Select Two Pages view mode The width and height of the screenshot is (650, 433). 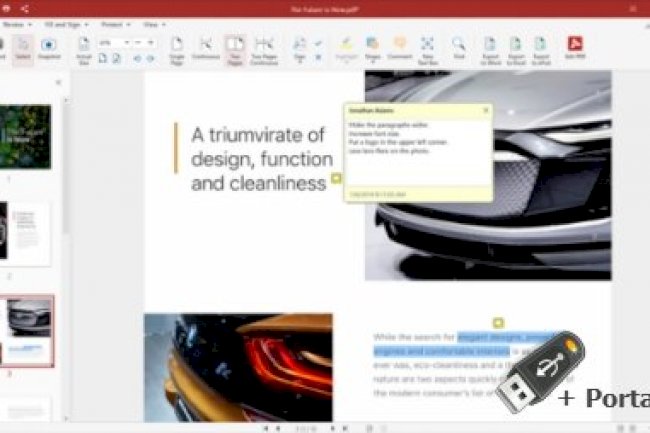click(235, 51)
